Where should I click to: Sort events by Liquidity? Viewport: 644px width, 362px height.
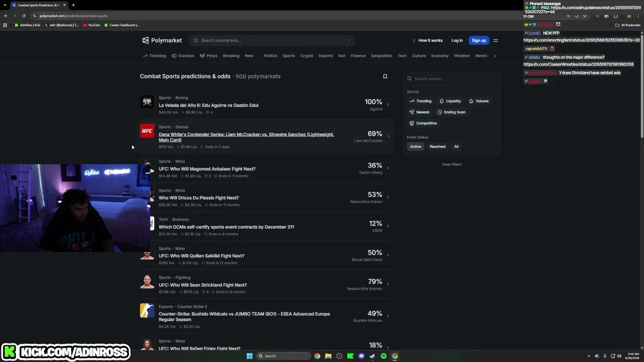450,101
